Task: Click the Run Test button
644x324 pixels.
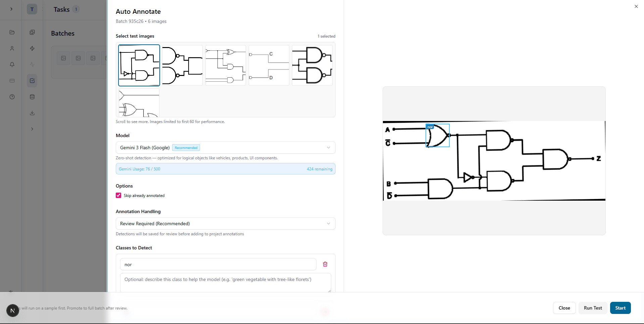Action: (x=592, y=308)
